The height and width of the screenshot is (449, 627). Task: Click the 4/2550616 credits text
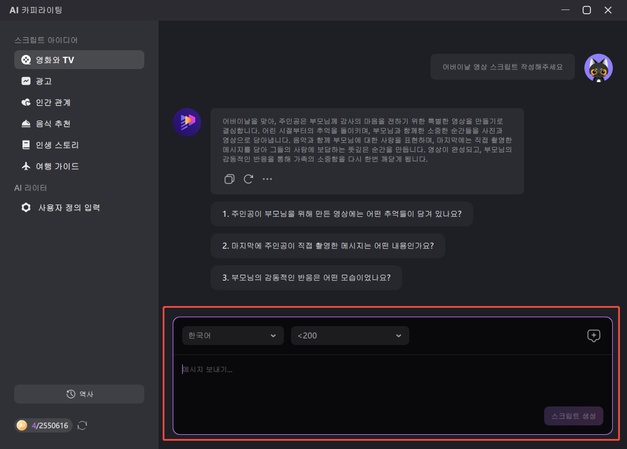click(x=50, y=425)
